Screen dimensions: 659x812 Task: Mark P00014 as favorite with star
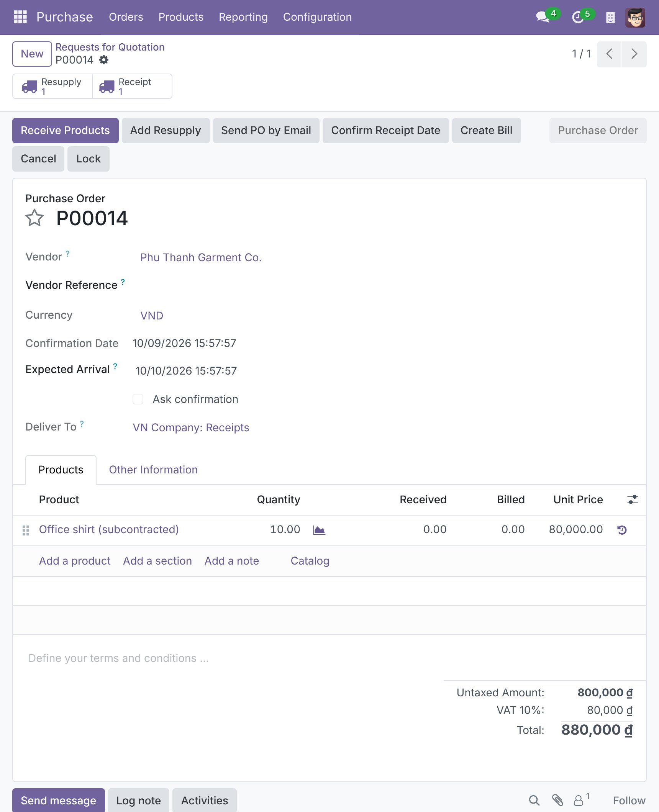(34, 218)
